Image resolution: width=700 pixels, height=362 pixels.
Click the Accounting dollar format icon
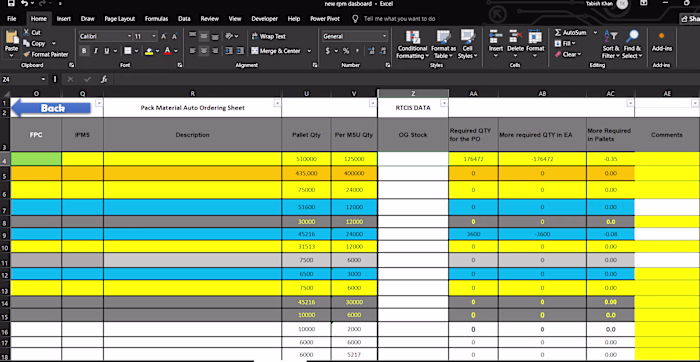[328, 51]
